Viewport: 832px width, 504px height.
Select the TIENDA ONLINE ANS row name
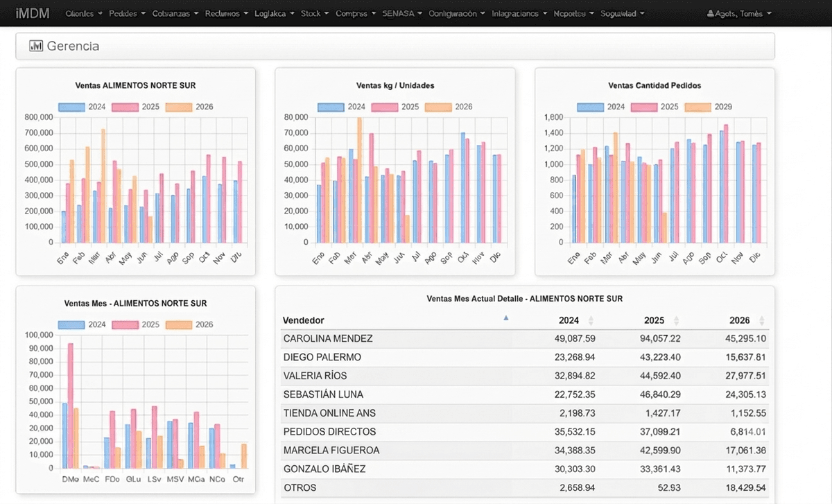(x=329, y=413)
